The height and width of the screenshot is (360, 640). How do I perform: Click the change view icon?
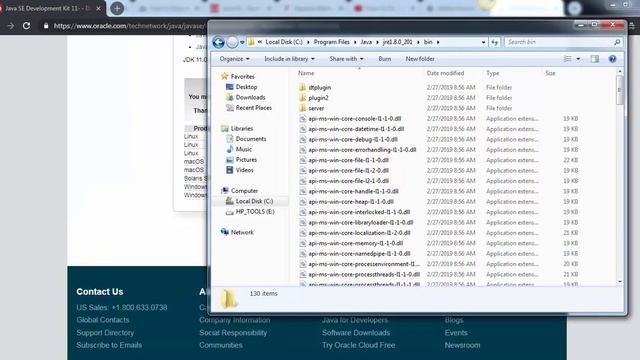(568, 59)
